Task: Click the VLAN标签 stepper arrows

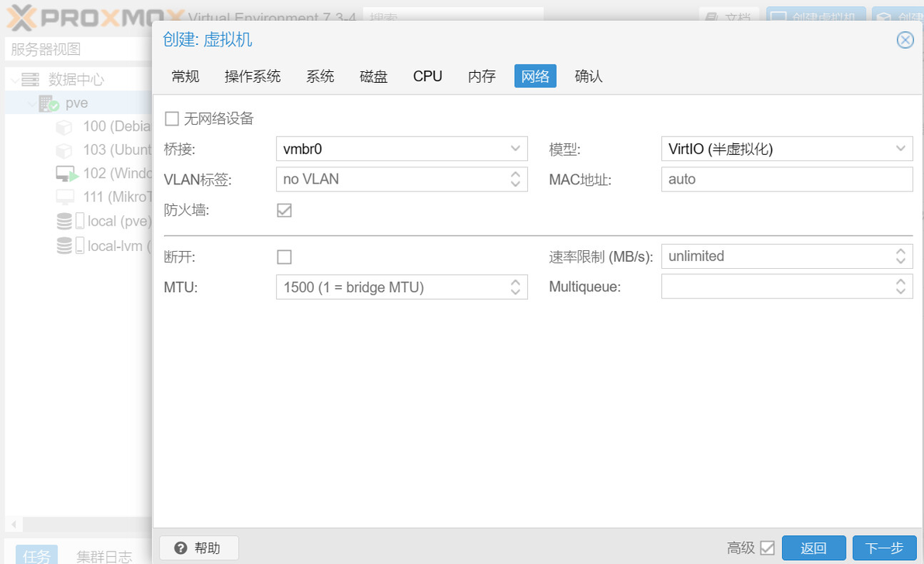Action: [x=515, y=179]
